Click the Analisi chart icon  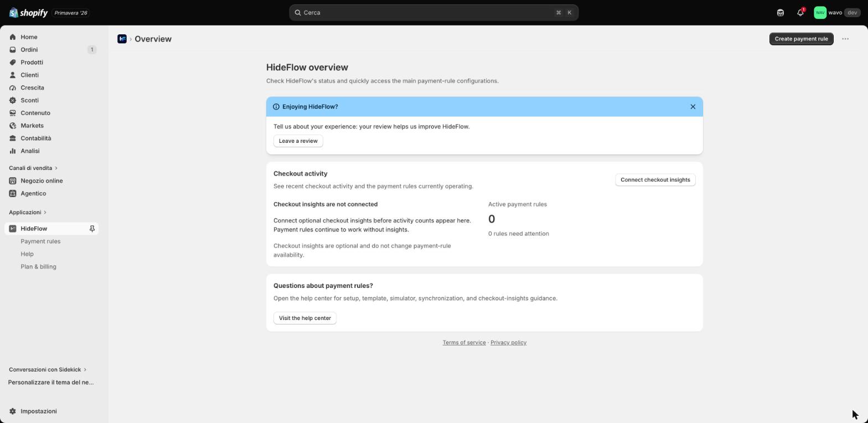13,151
